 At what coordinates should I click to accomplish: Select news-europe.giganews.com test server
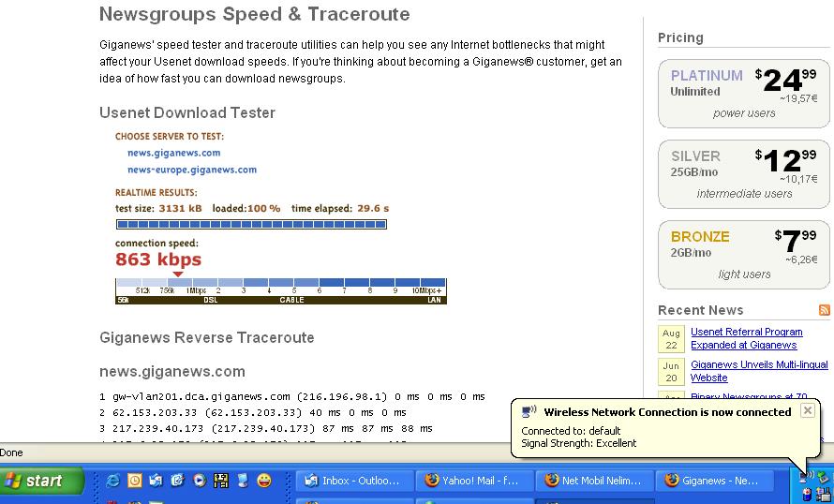[192, 170]
